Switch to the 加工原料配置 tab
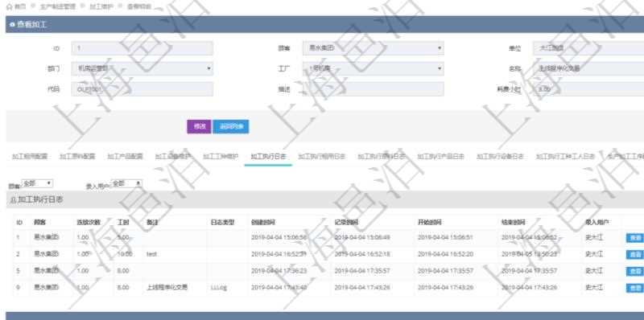Image resolution: width=644 pixels, height=320 pixels. click(x=77, y=156)
